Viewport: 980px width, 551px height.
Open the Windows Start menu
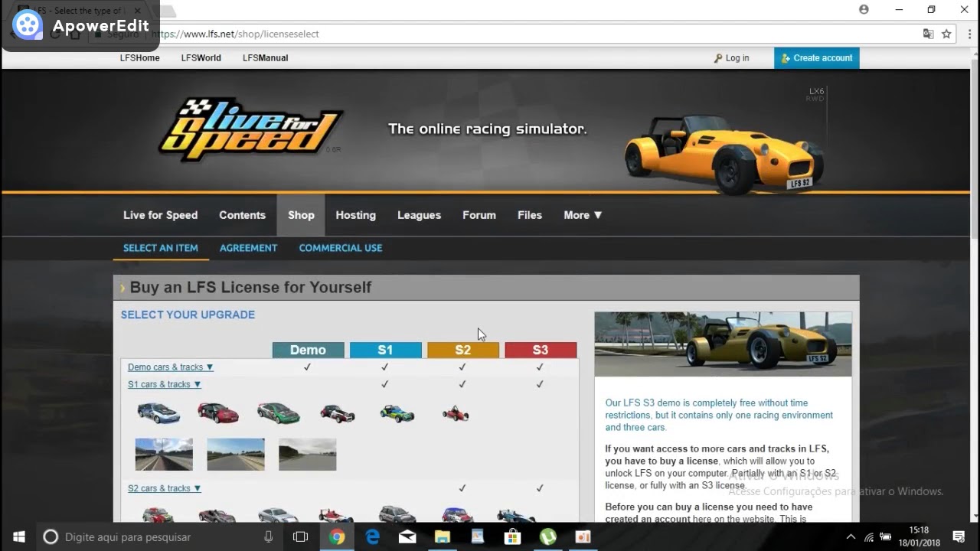point(18,537)
